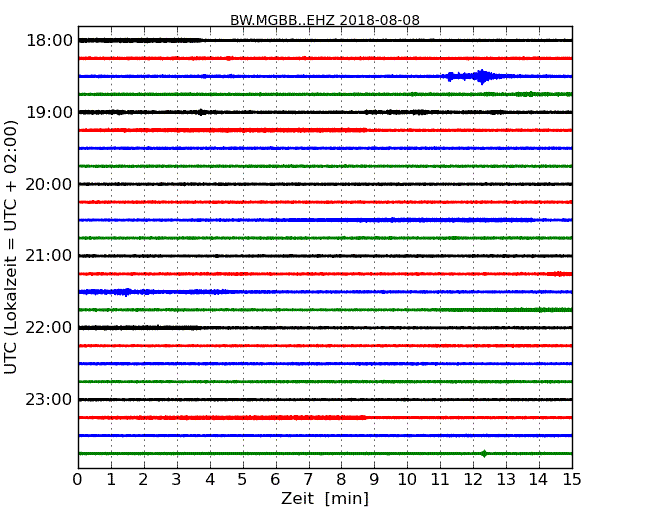Click the black spike on the 19:00 trace
650x520 pixels.
pyautogui.click(x=201, y=112)
